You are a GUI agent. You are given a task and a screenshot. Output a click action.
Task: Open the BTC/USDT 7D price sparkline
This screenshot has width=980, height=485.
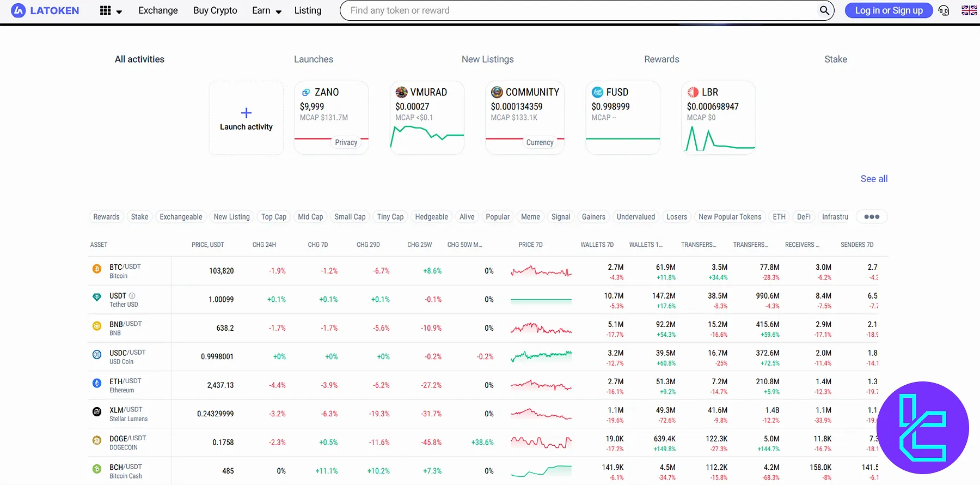tap(541, 271)
